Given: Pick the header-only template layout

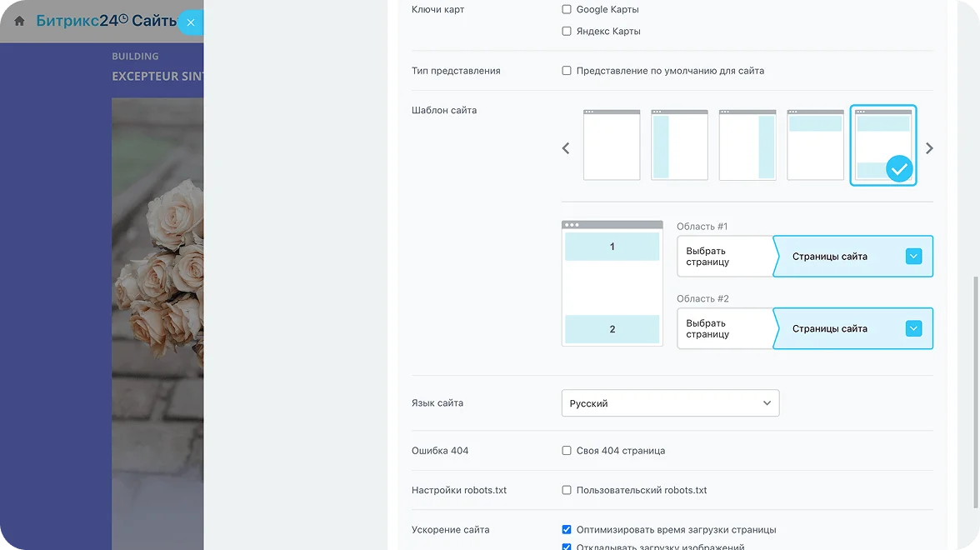Looking at the screenshot, I should coord(815,145).
